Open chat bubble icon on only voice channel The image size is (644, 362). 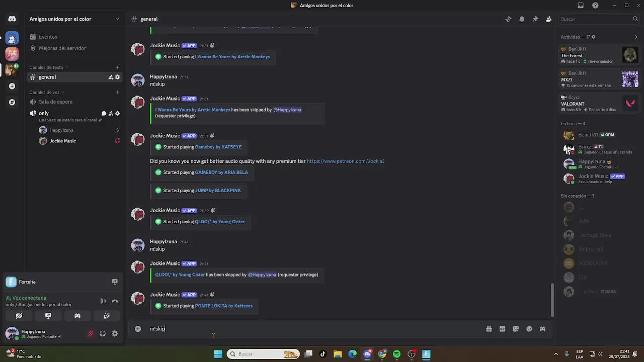(104, 114)
